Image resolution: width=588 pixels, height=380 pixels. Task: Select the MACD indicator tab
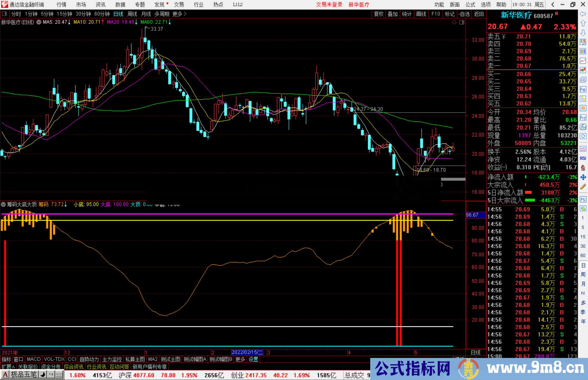34,359
